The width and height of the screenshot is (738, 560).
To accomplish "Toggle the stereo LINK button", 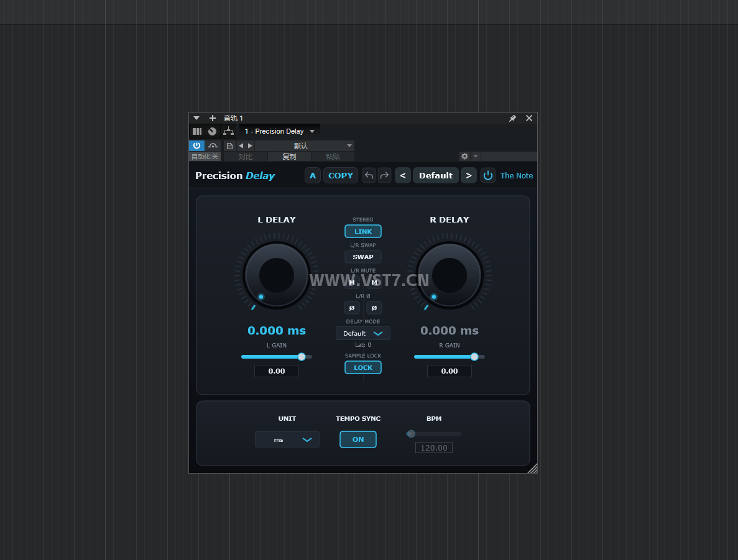I will (363, 232).
